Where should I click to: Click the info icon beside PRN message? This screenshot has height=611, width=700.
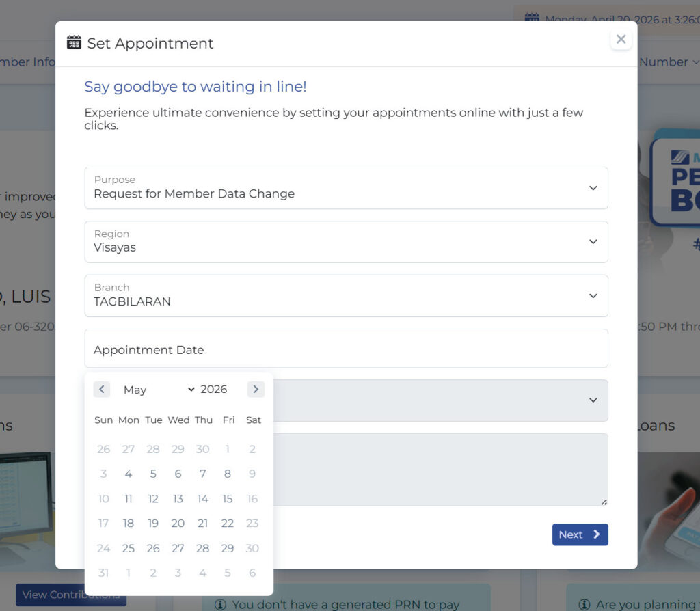point(220,605)
